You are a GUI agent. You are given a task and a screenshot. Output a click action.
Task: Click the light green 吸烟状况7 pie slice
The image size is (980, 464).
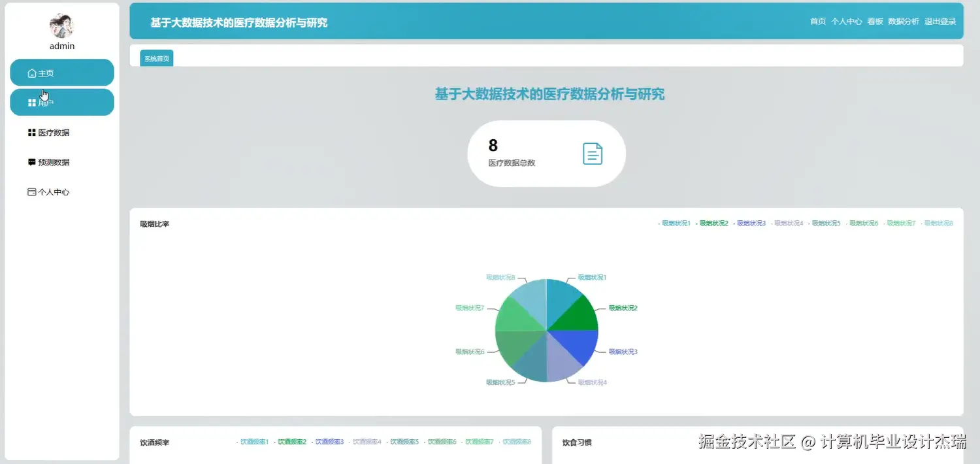click(x=515, y=316)
